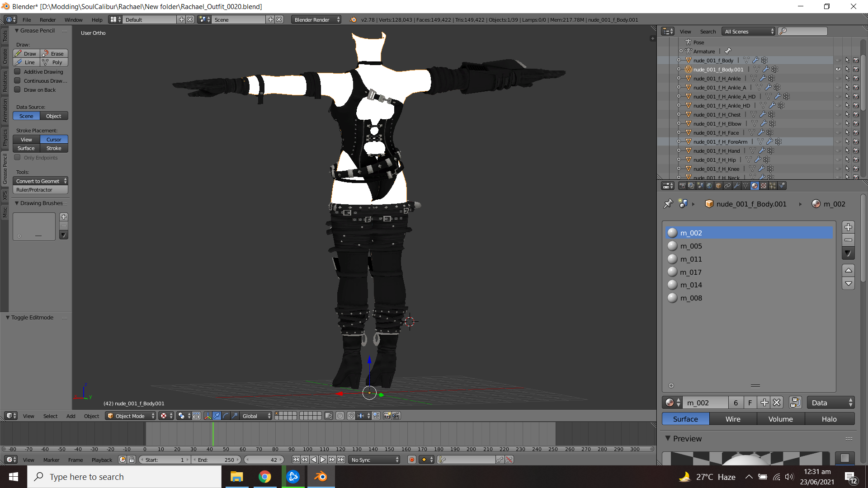Open the Physics properties tab icon
Screen dimensions: 868x488
click(782, 186)
